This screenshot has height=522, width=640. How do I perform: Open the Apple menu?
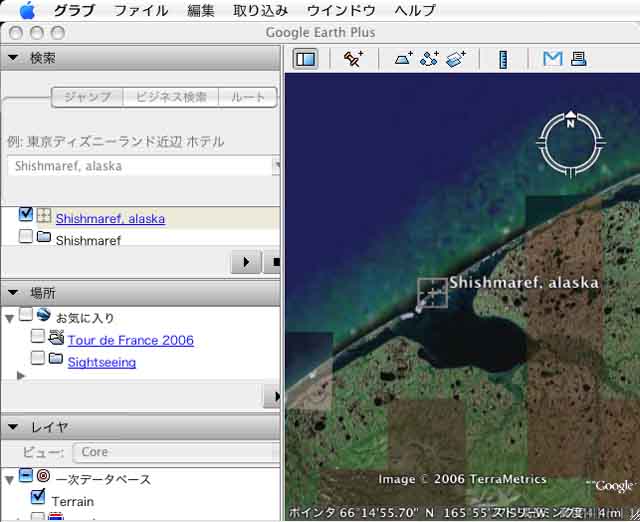pos(27,10)
